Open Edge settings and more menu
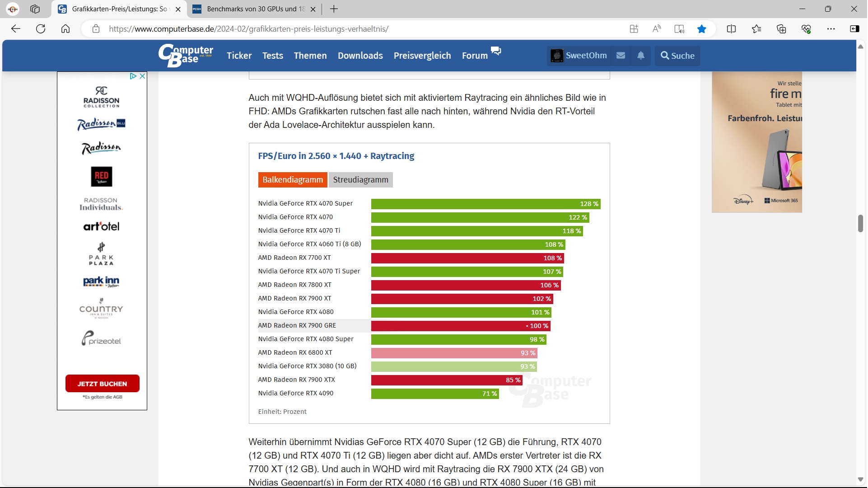 click(x=831, y=29)
